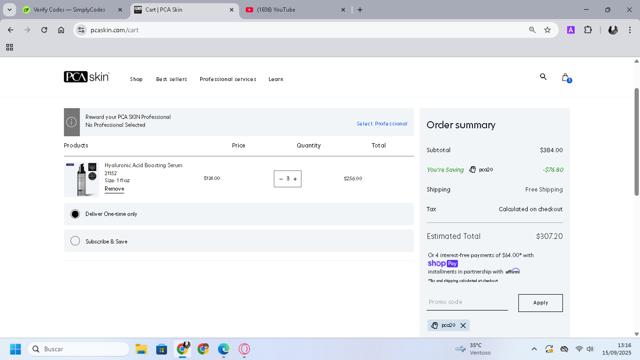Open the weather widget on taskbar
Screen dimensions: 640x360
click(x=473, y=349)
